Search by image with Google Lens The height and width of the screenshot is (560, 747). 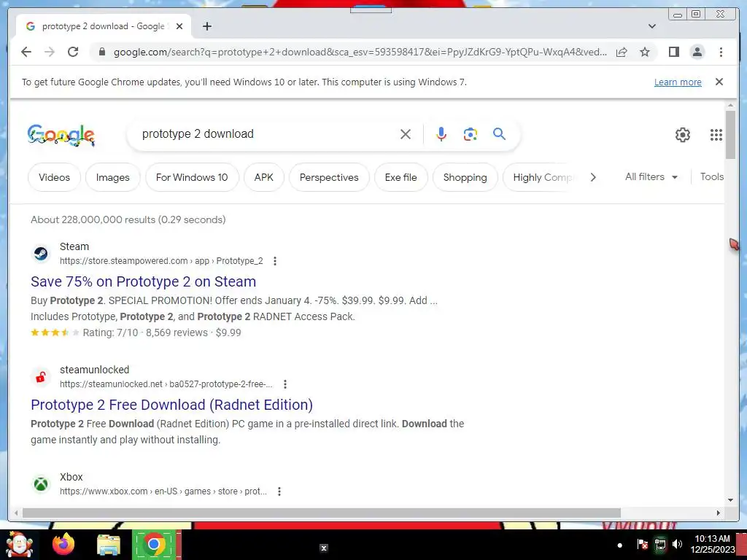tap(471, 134)
